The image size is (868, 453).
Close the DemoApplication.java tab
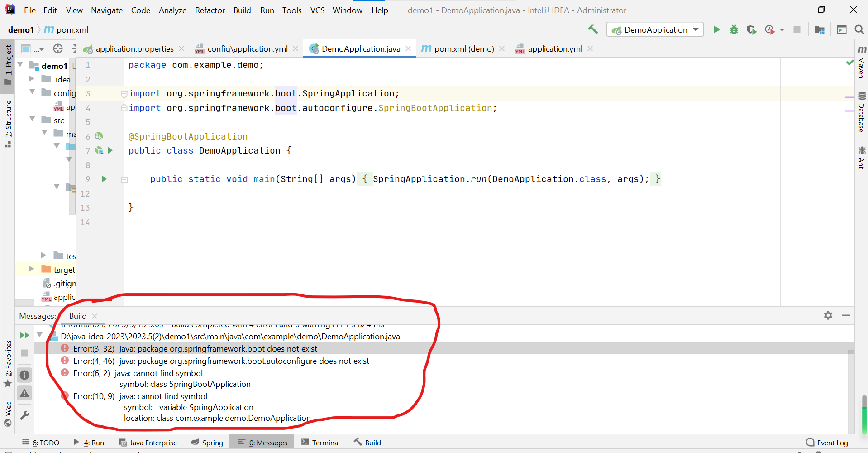click(x=408, y=48)
